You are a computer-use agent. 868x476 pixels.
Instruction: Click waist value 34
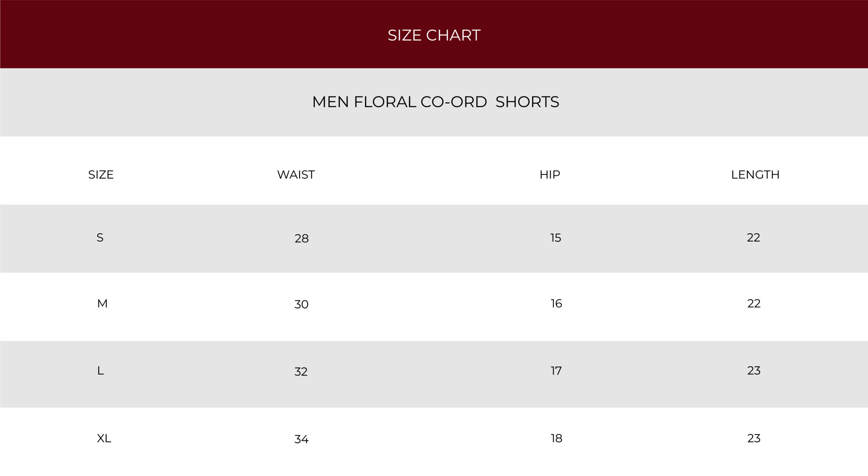pos(301,439)
